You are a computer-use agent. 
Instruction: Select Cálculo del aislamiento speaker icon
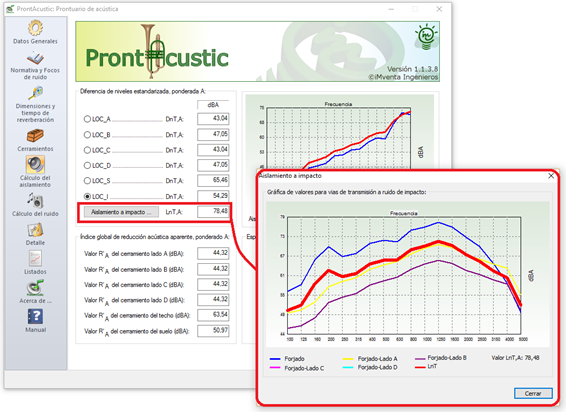pos(35,165)
